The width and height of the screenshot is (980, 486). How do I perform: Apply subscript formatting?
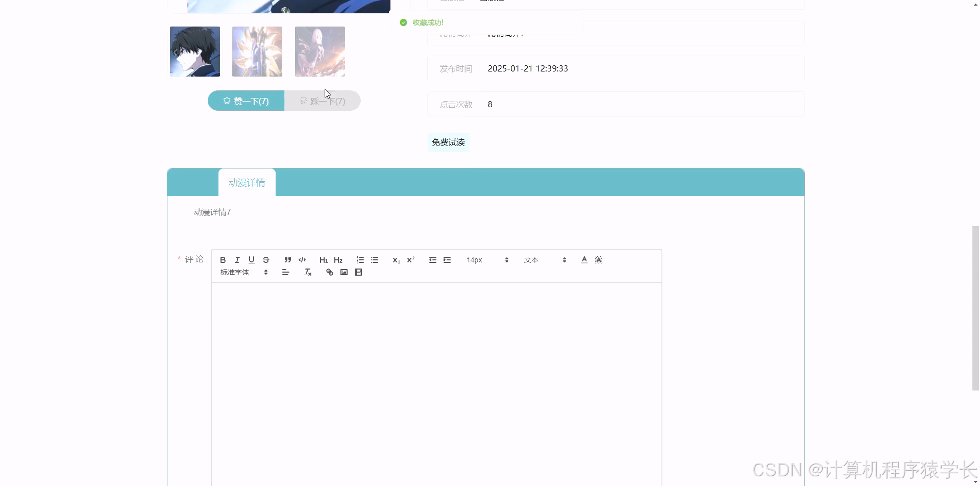pos(396,260)
